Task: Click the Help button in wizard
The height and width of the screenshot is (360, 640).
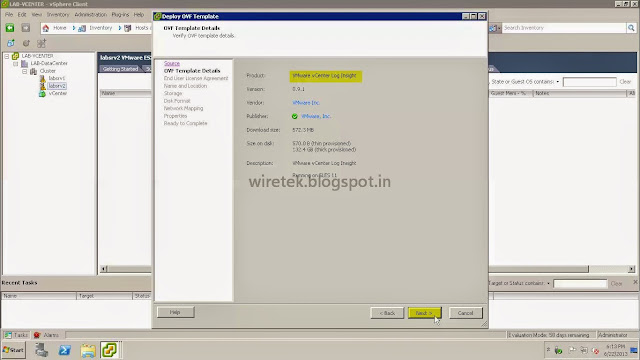Action: tap(175, 312)
